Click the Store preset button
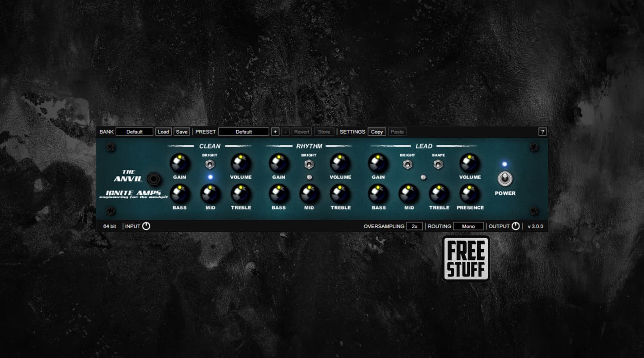 click(324, 132)
